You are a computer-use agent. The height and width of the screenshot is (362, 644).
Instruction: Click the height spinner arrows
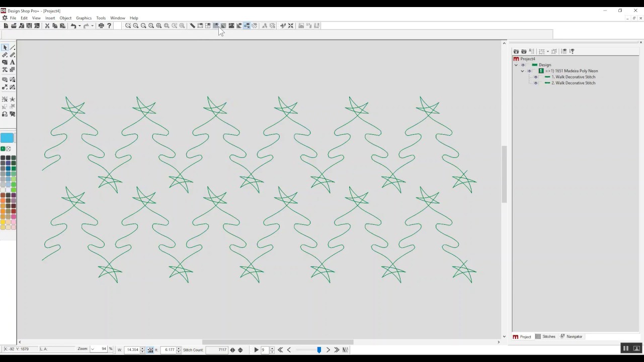click(x=178, y=350)
